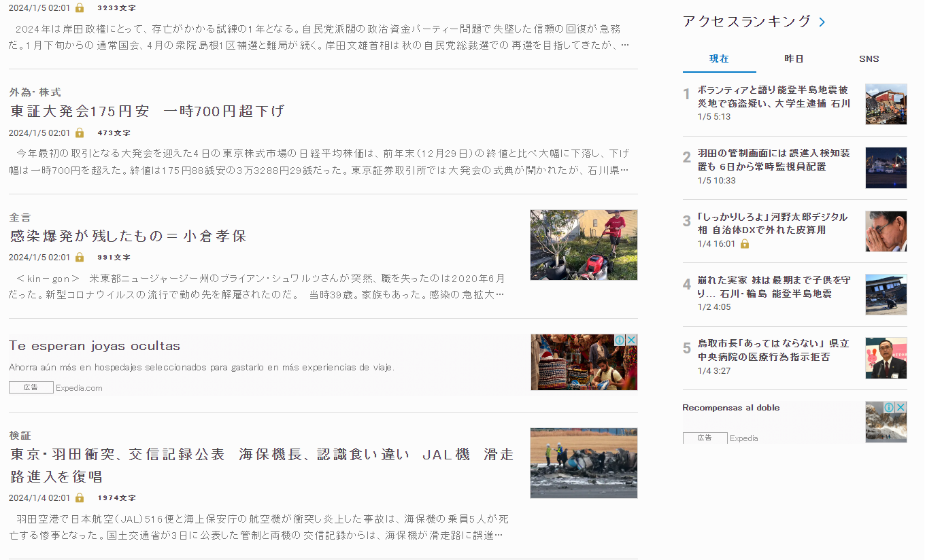Viewport: 925px width, 560px height.
Task: Click the lock icon on ranking item 3
Action: (744, 243)
